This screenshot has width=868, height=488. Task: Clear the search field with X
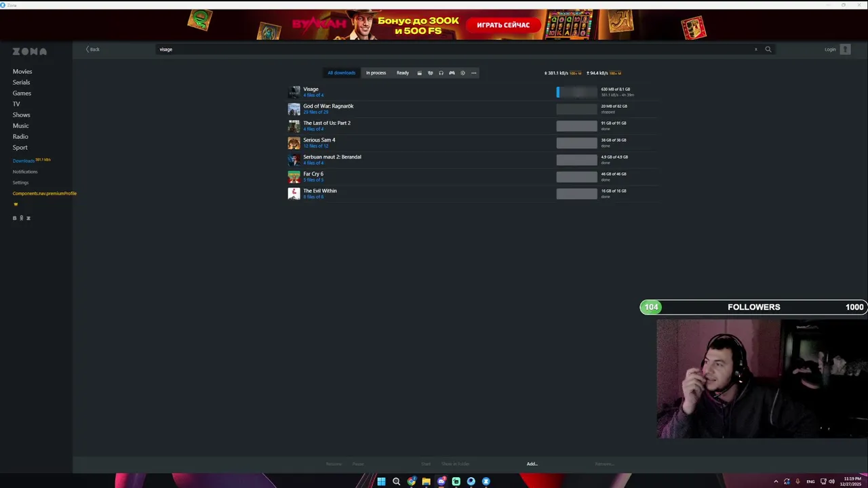pyautogui.click(x=755, y=49)
